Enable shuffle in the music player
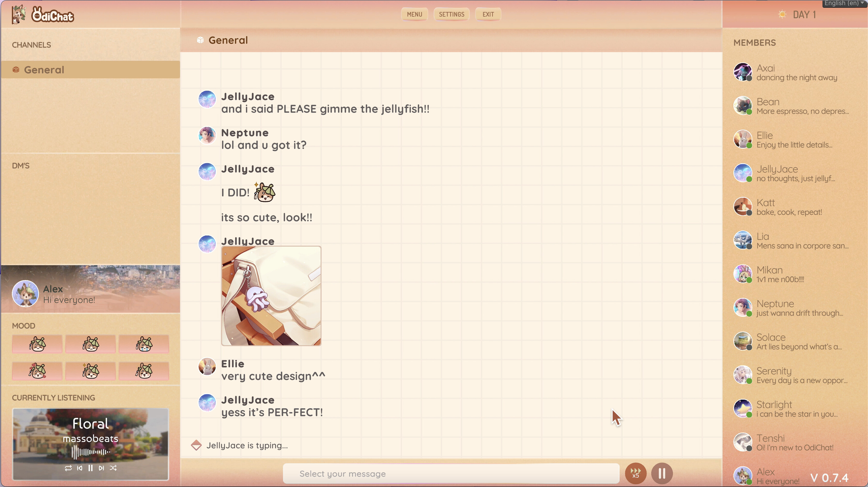This screenshot has height=487, width=868. click(113, 468)
